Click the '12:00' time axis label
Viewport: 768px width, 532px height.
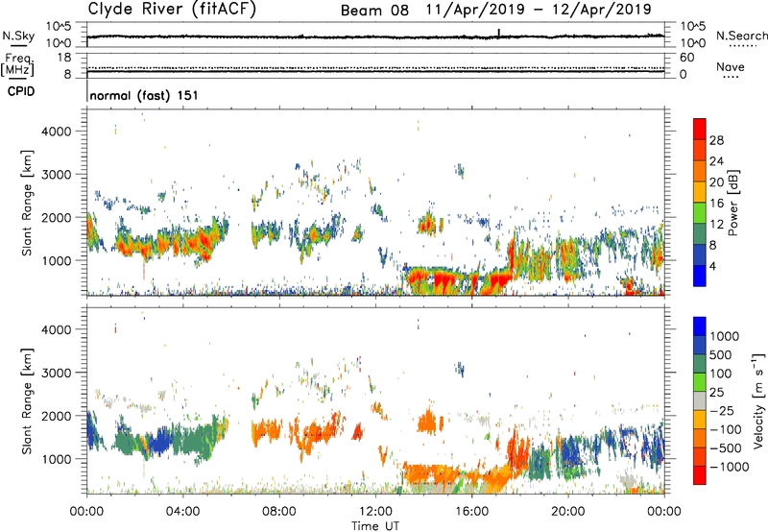[375, 511]
